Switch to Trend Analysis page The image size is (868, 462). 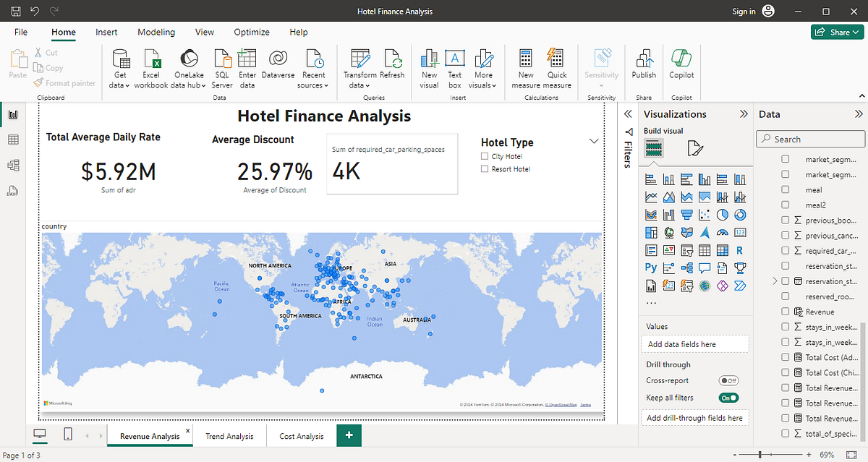pyautogui.click(x=229, y=436)
